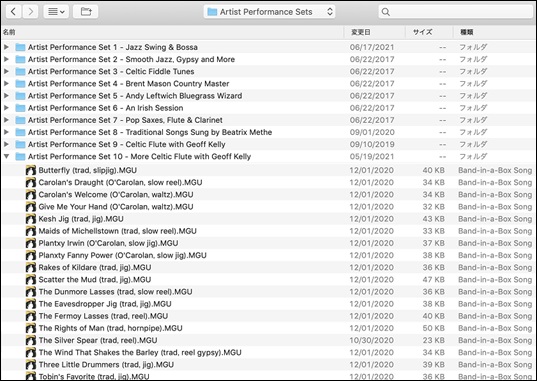The image size is (537, 381).
Task: Go back with the left arrow button
Action: coord(14,12)
